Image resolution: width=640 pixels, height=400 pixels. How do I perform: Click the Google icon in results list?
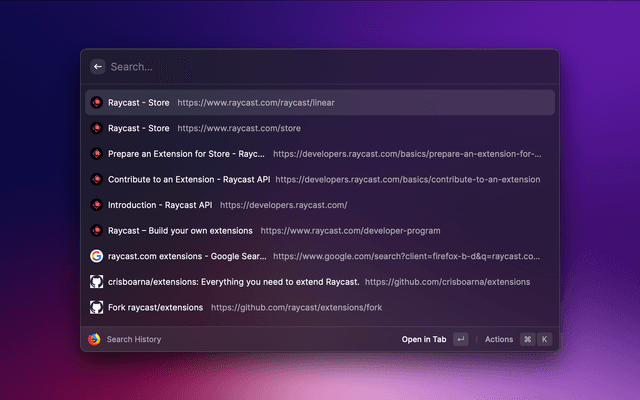click(x=95, y=256)
